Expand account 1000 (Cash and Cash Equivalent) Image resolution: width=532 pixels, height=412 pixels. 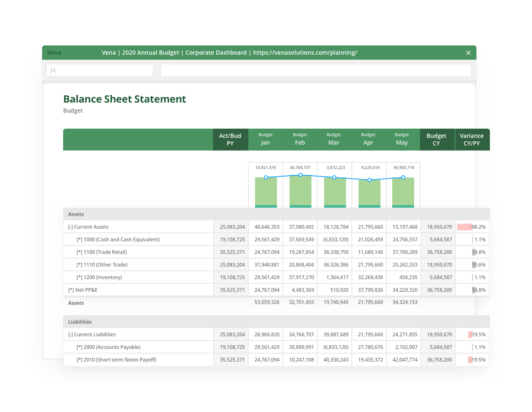pos(79,239)
